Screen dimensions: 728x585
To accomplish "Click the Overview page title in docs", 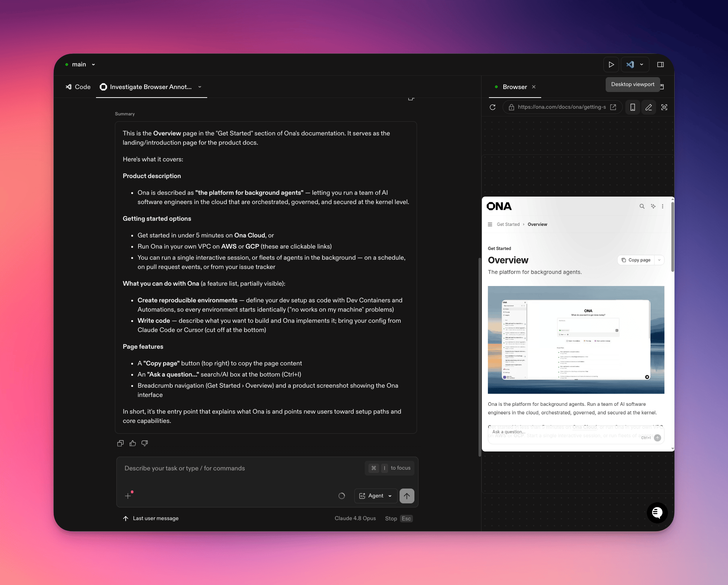I will pos(508,260).
